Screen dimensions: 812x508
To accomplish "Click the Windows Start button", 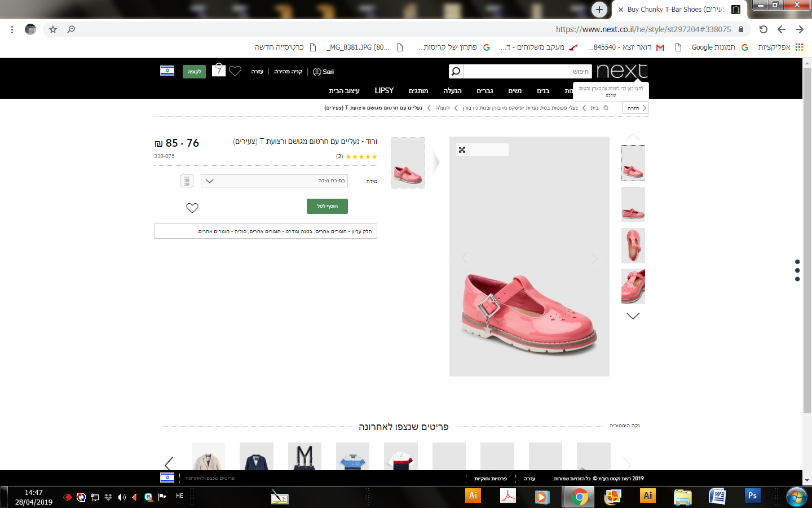I will pyautogui.click(x=796, y=497).
